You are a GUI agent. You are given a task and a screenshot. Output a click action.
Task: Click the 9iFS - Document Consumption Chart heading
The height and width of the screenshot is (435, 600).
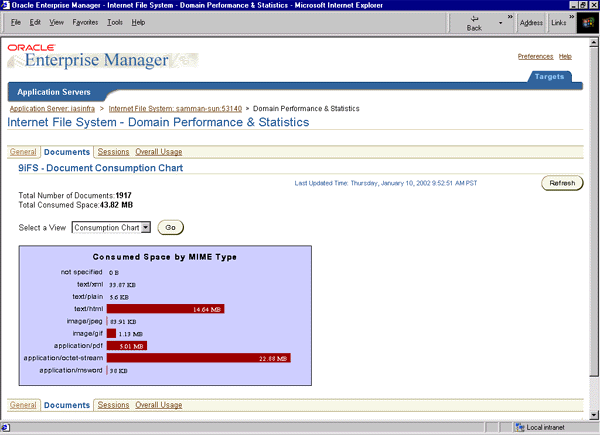(x=101, y=168)
